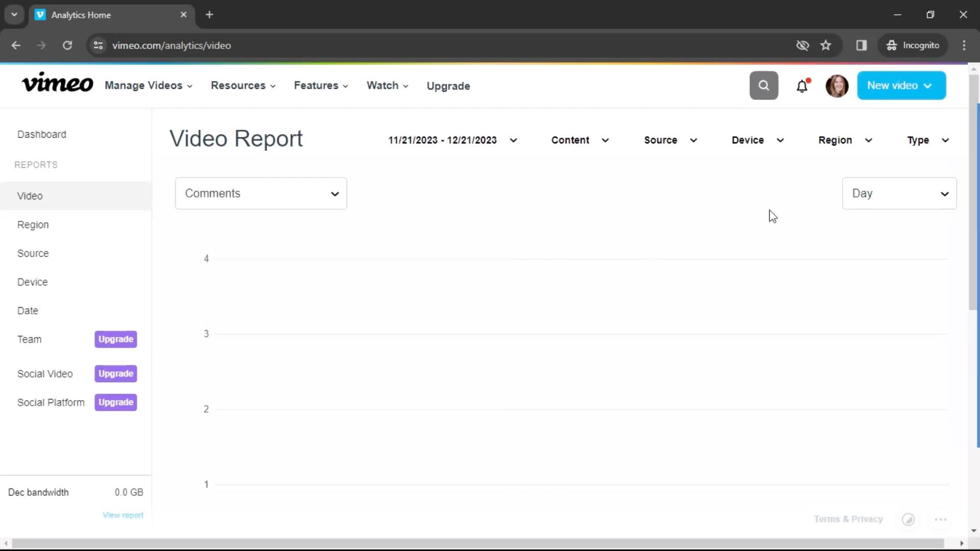Open the Manage Videos menu

tap(149, 86)
